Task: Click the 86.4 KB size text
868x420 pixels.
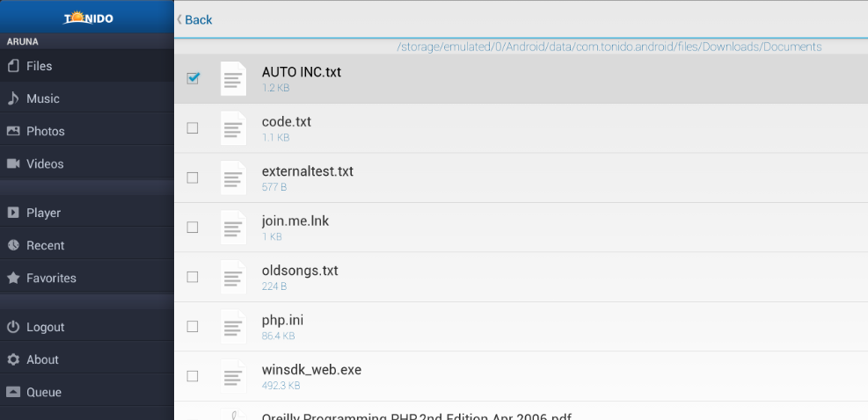Action: pyautogui.click(x=279, y=336)
